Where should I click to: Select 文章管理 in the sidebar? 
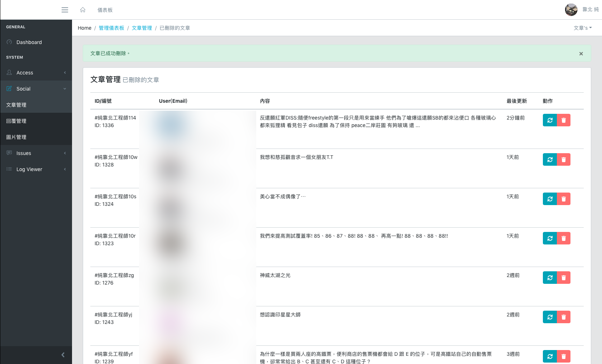coord(36,105)
